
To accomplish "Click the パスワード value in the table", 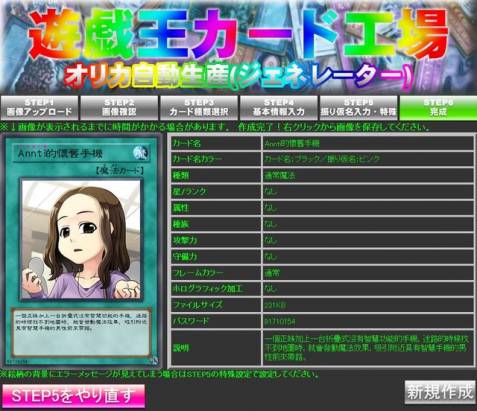I will [368, 321].
